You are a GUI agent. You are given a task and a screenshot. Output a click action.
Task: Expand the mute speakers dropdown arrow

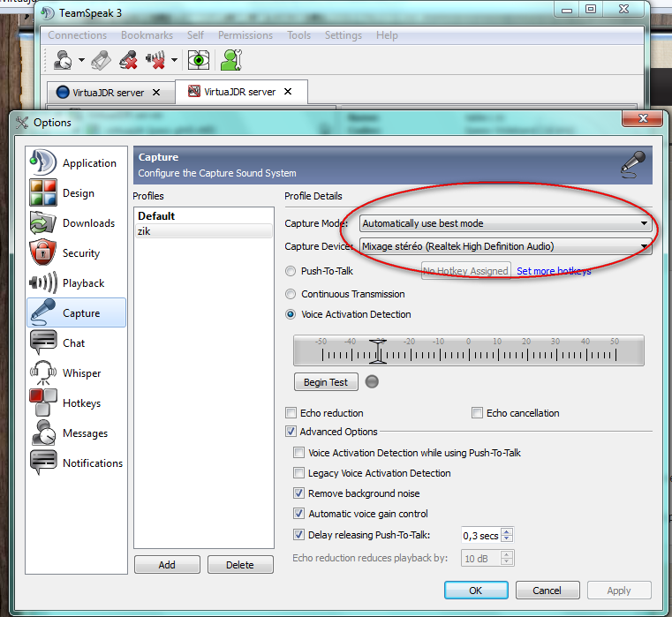coord(174,60)
